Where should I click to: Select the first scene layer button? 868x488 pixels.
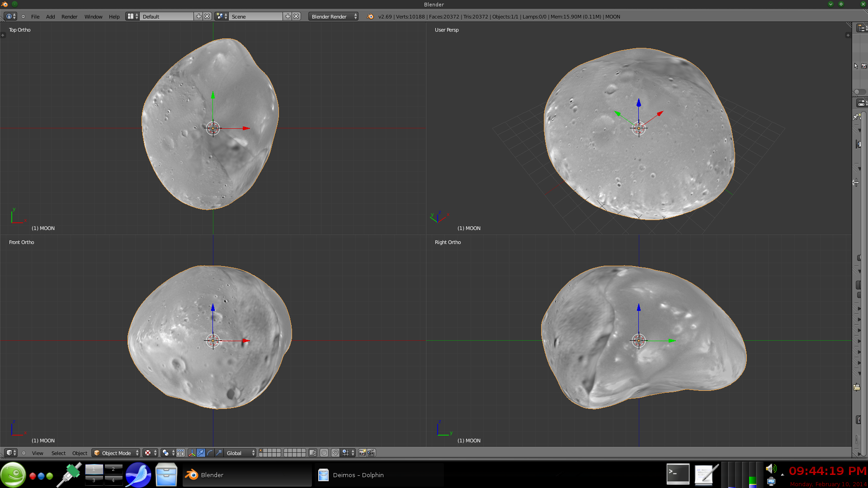coord(261,451)
